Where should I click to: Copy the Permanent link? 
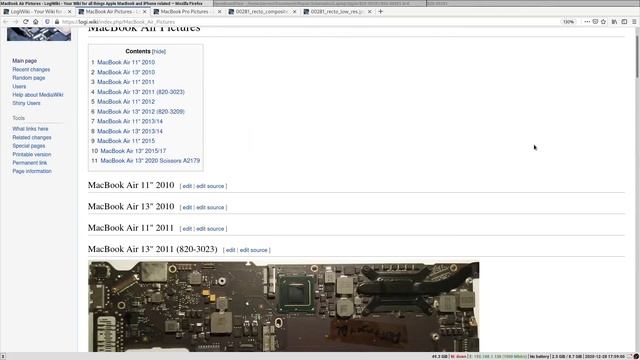click(x=29, y=162)
